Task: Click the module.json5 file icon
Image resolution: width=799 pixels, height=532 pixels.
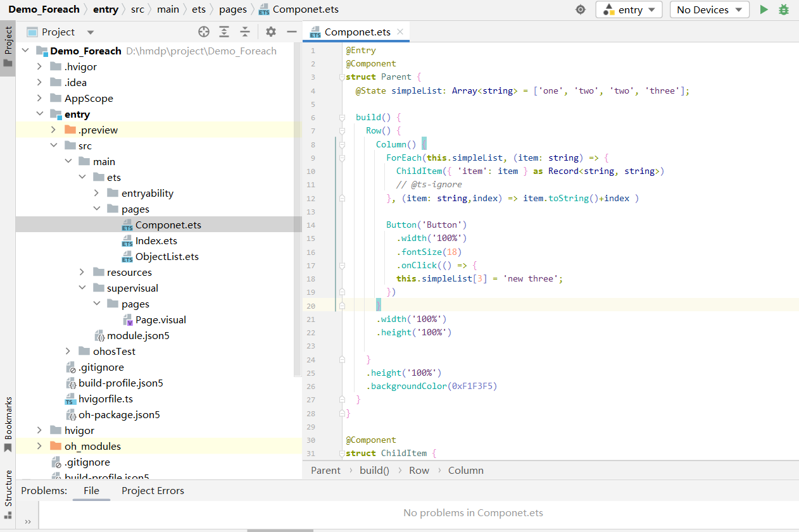Action: pyautogui.click(x=99, y=336)
